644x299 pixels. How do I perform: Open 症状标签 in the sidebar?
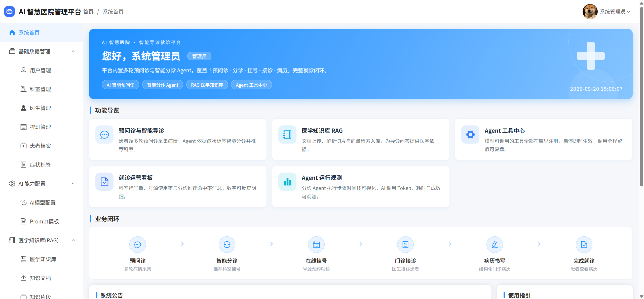[42, 165]
